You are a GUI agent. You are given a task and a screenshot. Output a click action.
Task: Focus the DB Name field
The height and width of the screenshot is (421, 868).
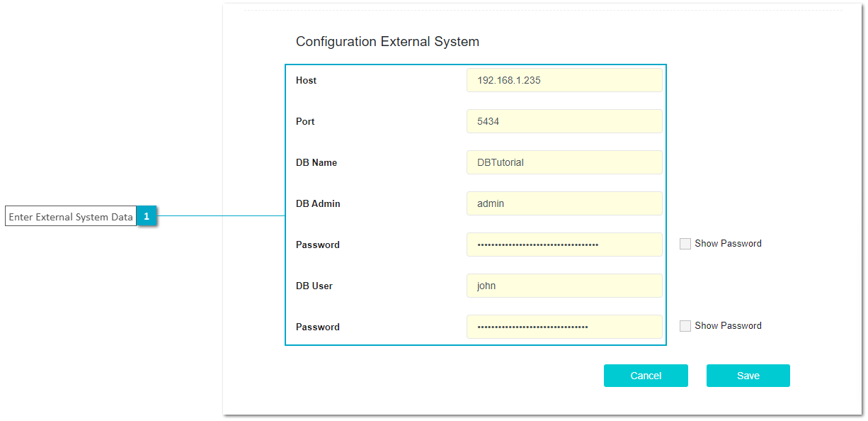point(564,162)
